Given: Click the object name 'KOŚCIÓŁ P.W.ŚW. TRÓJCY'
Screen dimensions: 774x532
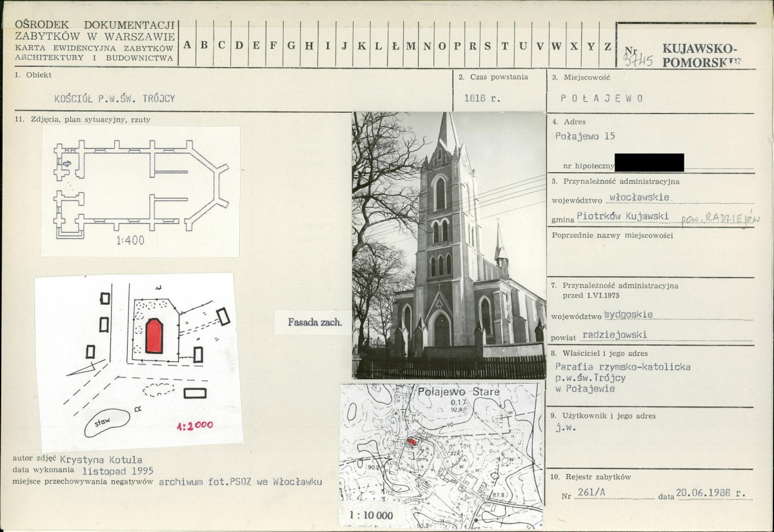Looking at the screenshot, I should [x=115, y=99].
